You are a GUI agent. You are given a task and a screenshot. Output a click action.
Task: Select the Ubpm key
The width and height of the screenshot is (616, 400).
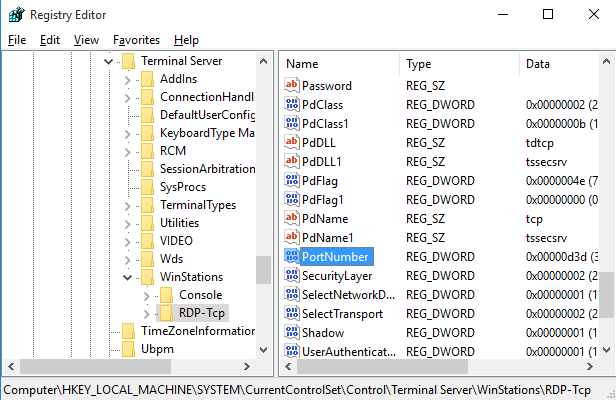pyautogui.click(x=157, y=349)
